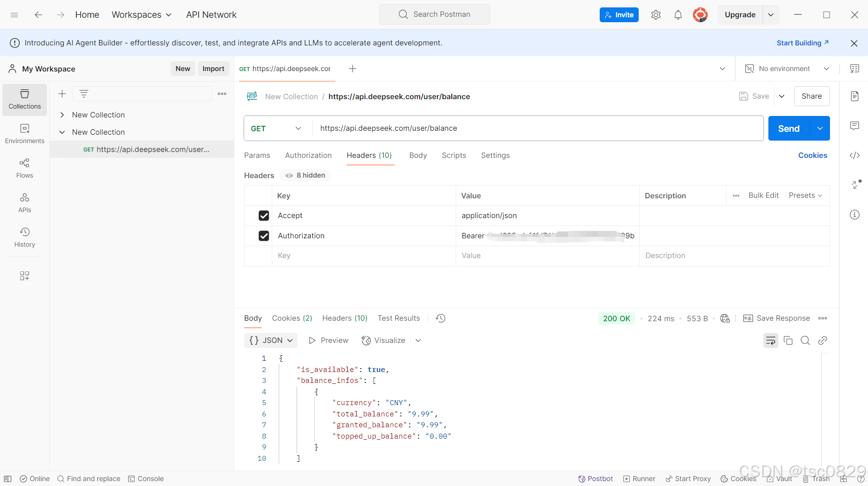Open the Start Building link
The image size is (868, 486).
point(802,43)
